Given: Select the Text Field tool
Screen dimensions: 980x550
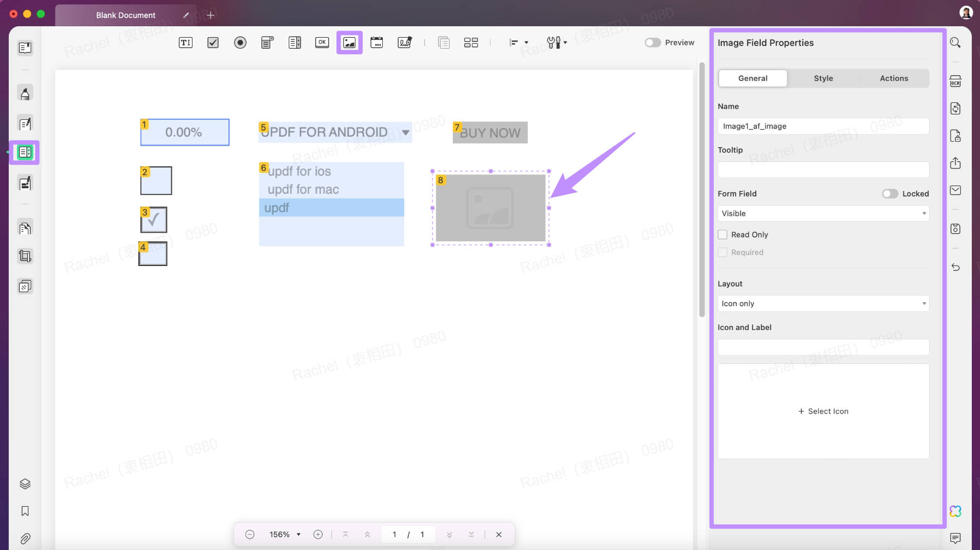Looking at the screenshot, I should point(185,42).
